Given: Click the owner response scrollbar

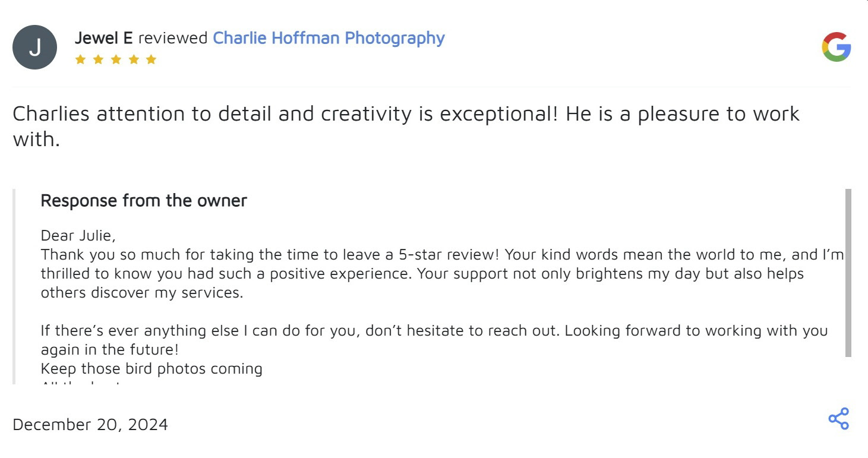Looking at the screenshot, I should (848, 273).
